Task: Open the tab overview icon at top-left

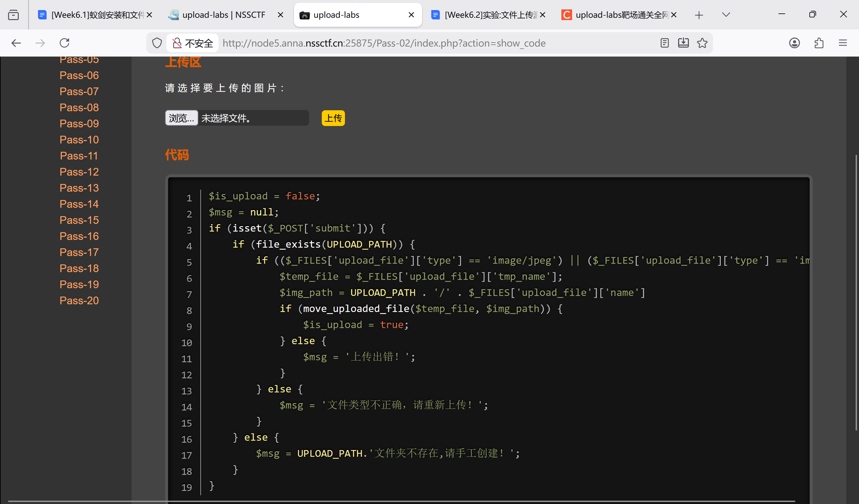Action: [13, 15]
